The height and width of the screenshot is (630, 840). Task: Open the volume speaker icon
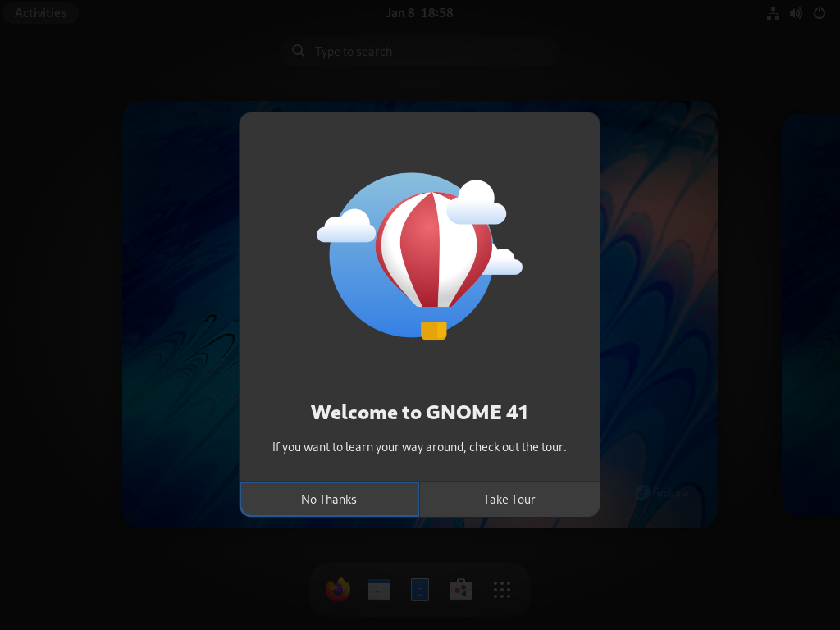[796, 13]
